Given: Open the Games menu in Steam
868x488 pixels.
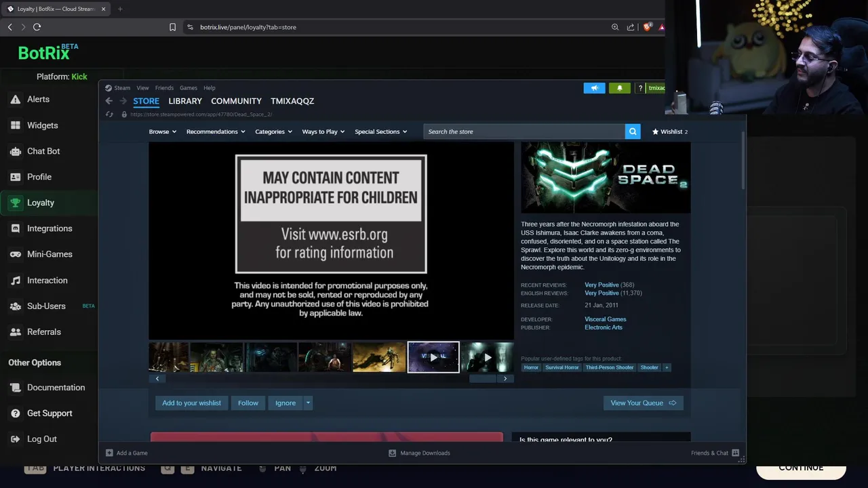Looking at the screenshot, I should pos(189,88).
